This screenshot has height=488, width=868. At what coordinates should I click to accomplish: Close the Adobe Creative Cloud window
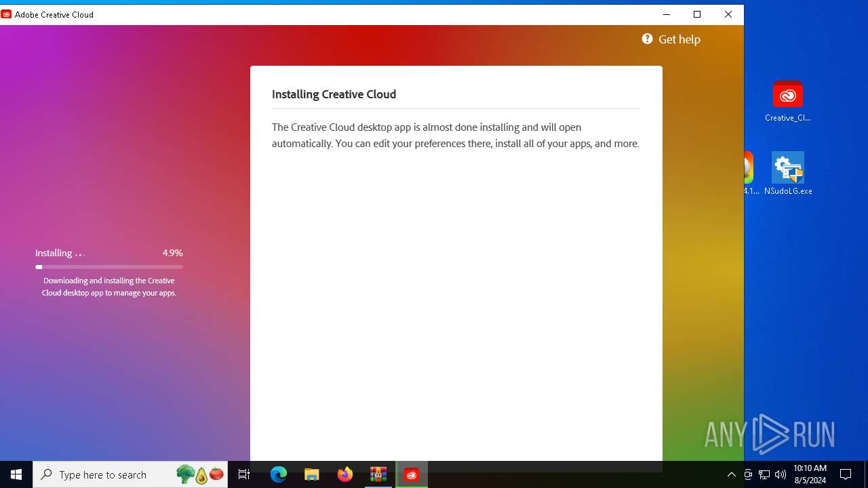pos(728,14)
